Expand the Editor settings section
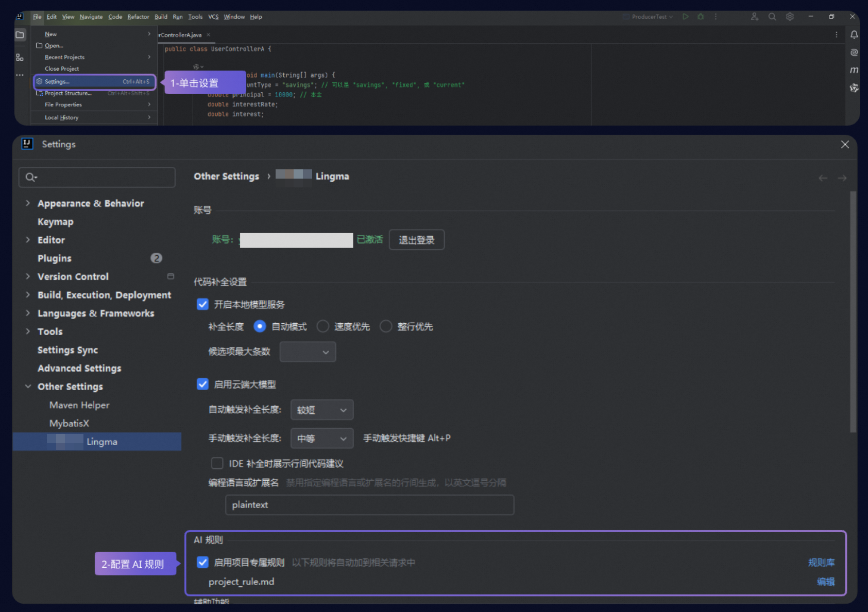 point(28,240)
